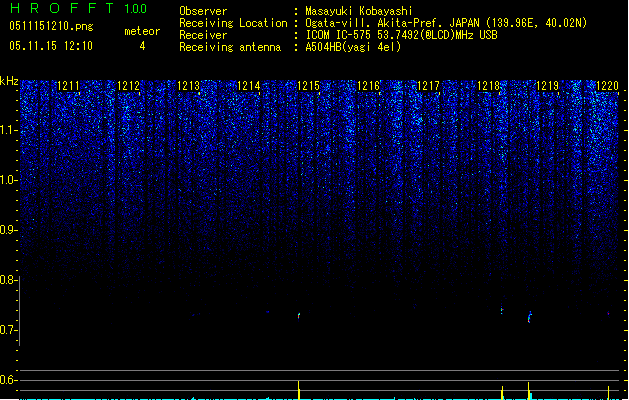Click the meteor count label
This screenshot has height=400, width=629.
point(142,31)
